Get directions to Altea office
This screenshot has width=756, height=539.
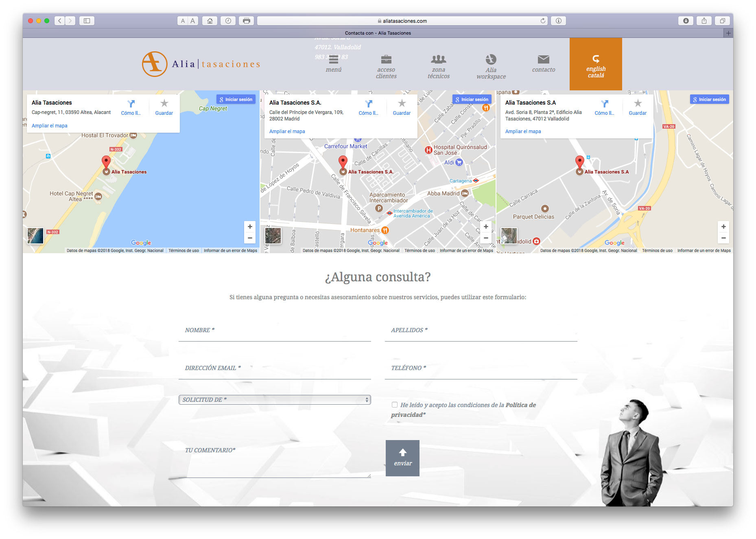[x=131, y=107]
